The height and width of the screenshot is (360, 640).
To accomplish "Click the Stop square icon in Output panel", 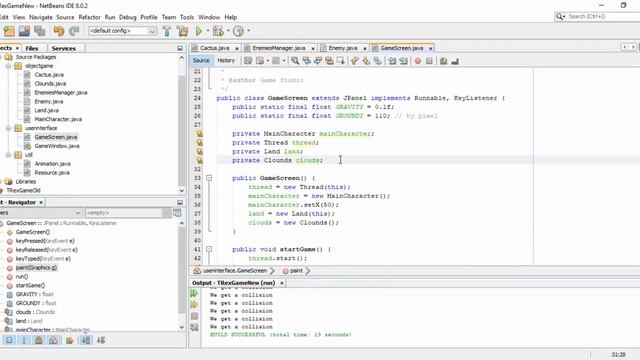I will tap(194, 316).
